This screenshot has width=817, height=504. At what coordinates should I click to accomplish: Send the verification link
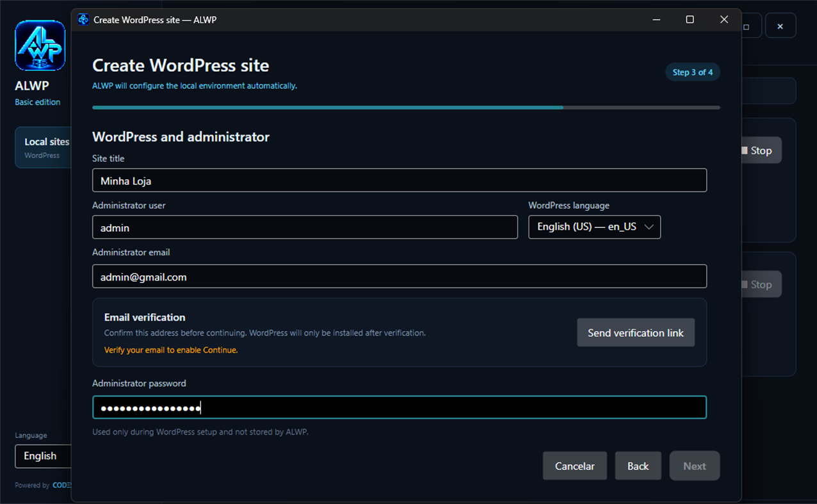[x=636, y=333]
